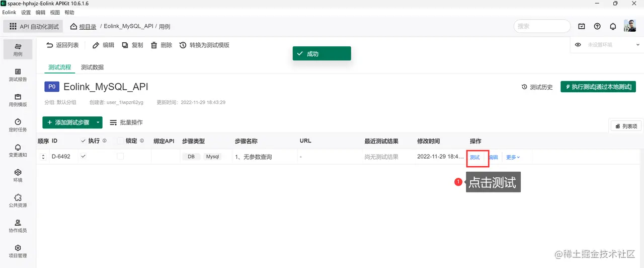Click the eye icon beside 未设置环境
This screenshot has width=644, height=268.
coord(578,45)
